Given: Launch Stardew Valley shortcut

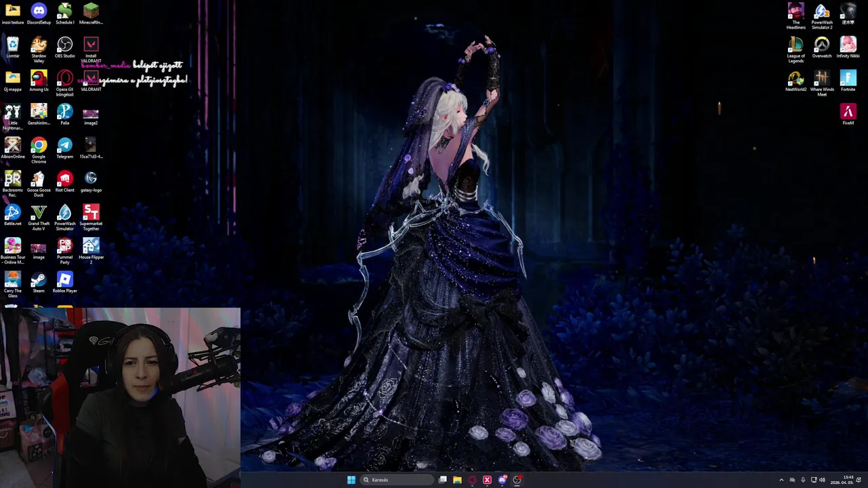Looking at the screenshot, I should 39,49.
